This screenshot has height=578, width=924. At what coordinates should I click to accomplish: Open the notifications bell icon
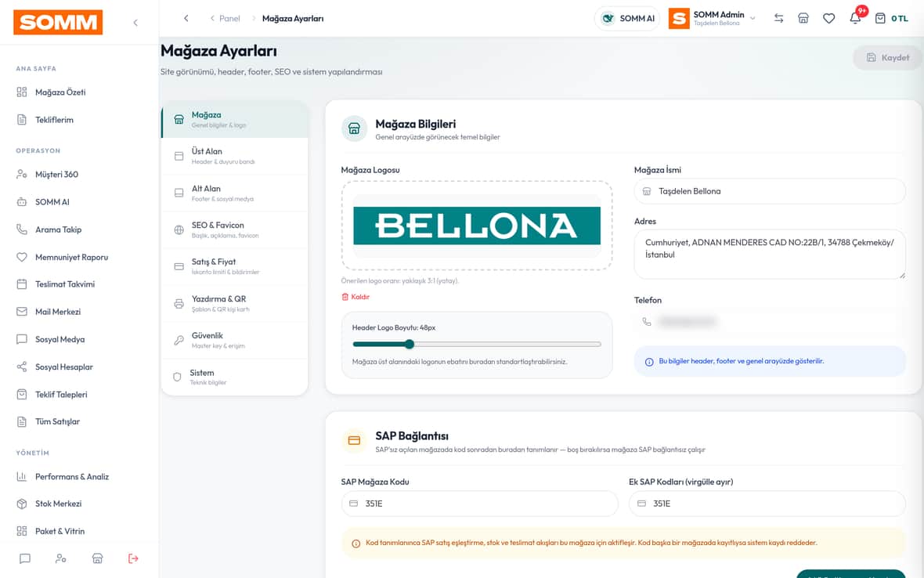[855, 18]
